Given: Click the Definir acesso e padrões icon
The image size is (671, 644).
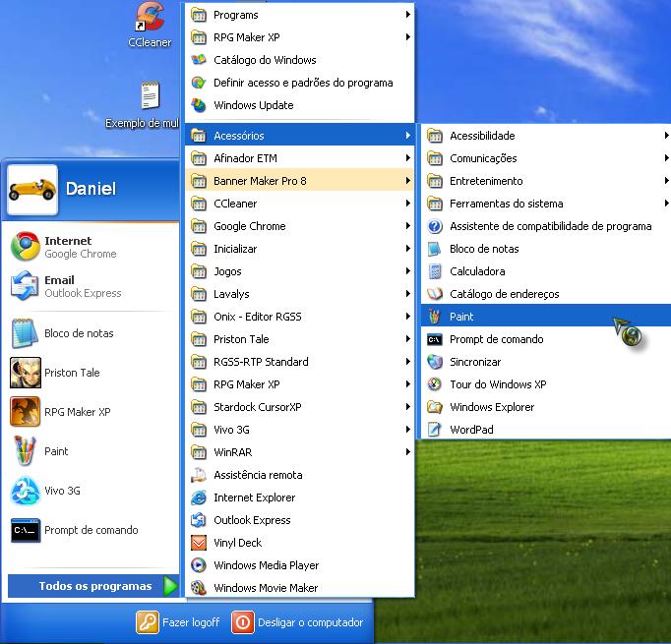Looking at the screenshot, I should click(x=199, y=83).
